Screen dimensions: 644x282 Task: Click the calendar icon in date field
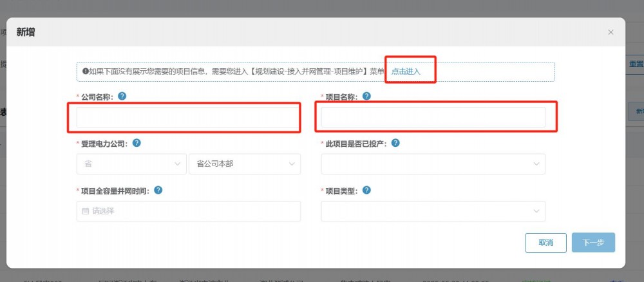pyautogui.click(x=85, y=211)
